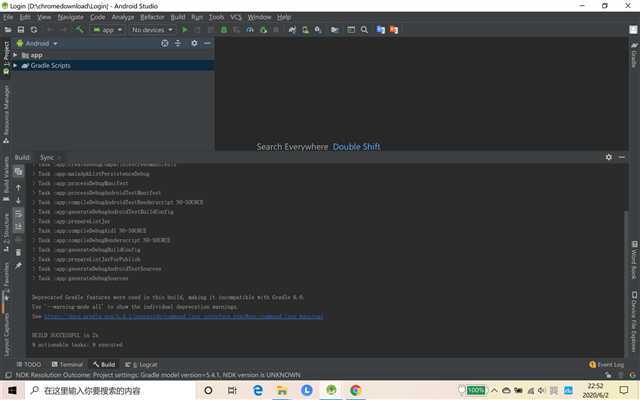The width and height of the screenshot is (640, 400).
Task: Click Collapse All in Project panel
Action: tap(178, 43)
